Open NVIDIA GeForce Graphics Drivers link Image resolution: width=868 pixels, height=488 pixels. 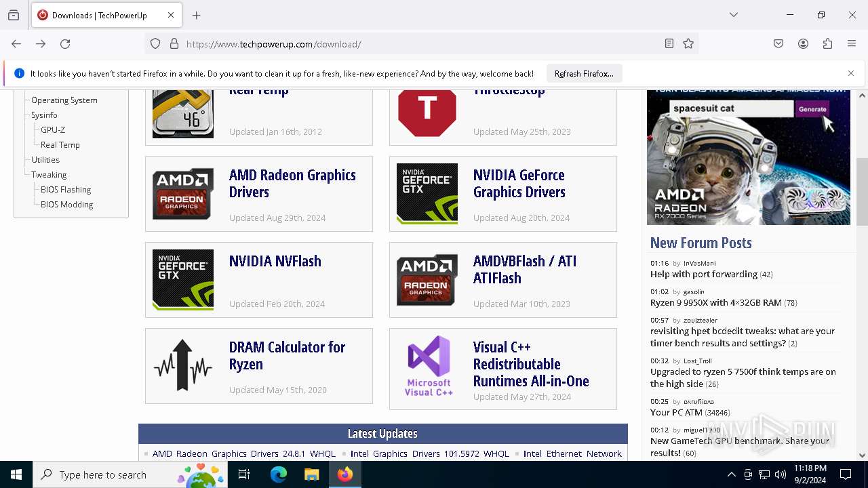coord(519,184)
